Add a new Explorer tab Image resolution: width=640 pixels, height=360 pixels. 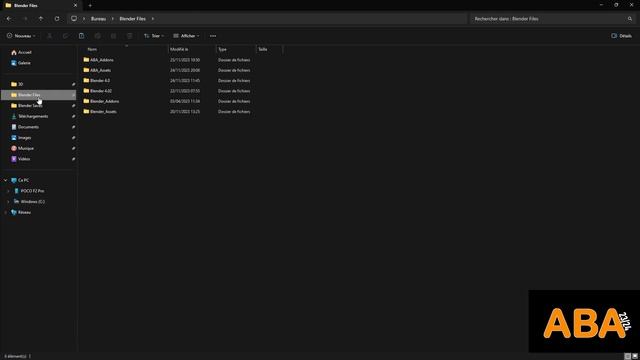tap(90, 5)
